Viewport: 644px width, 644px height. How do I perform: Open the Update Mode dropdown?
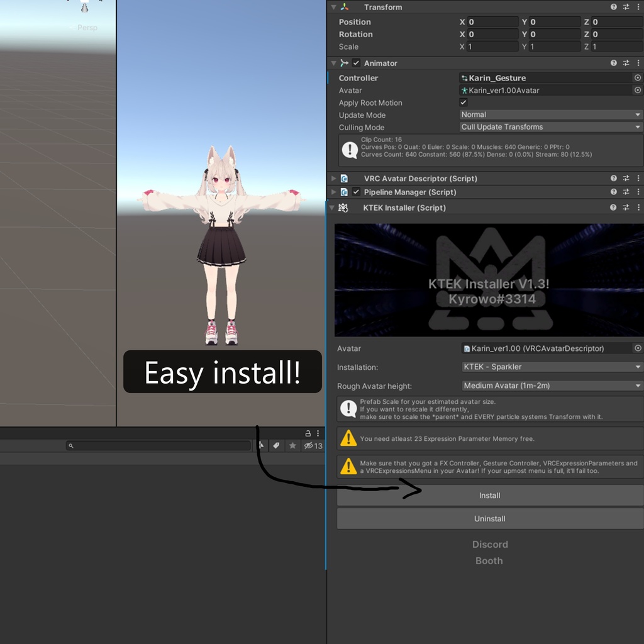coord(550,114)
